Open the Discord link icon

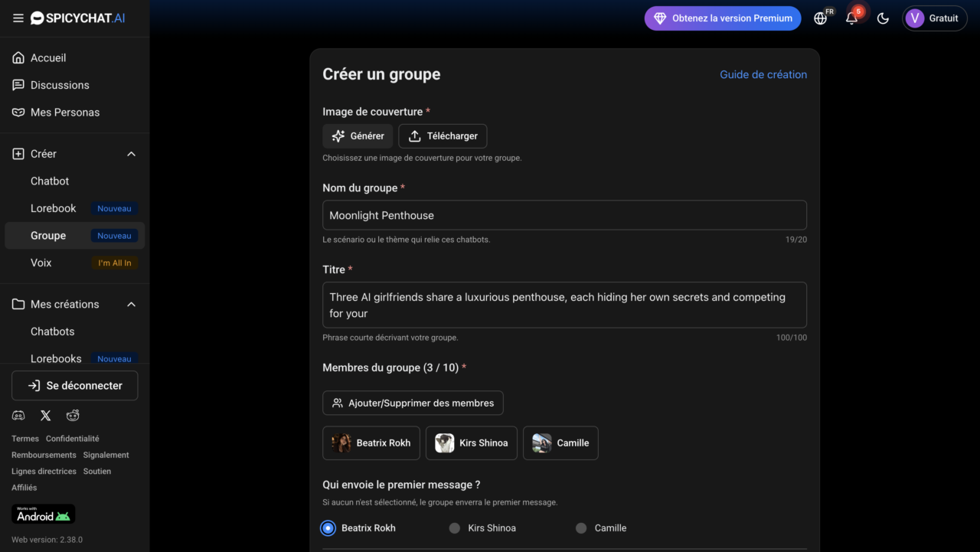coord(18,416)
